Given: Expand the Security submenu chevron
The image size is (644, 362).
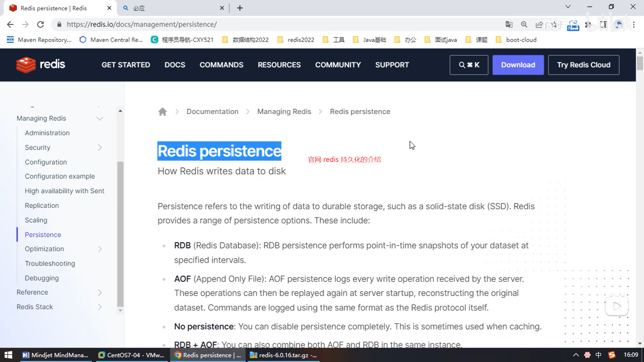Looking at the screenshot, I should click(x=100, y=147).
